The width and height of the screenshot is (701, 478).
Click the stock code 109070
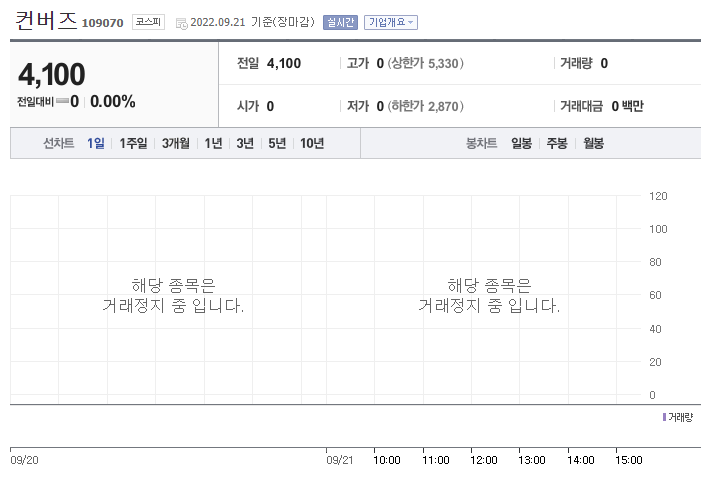(102, 23)
